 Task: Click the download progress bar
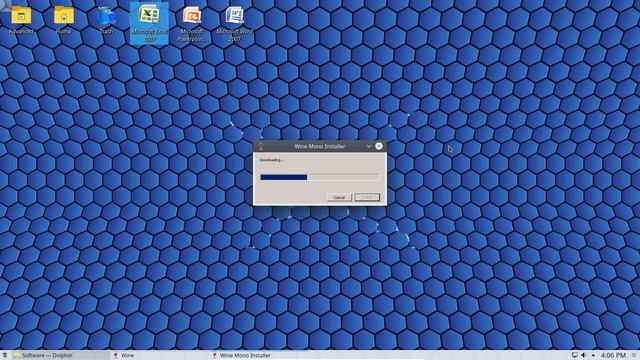pos(320,177)
